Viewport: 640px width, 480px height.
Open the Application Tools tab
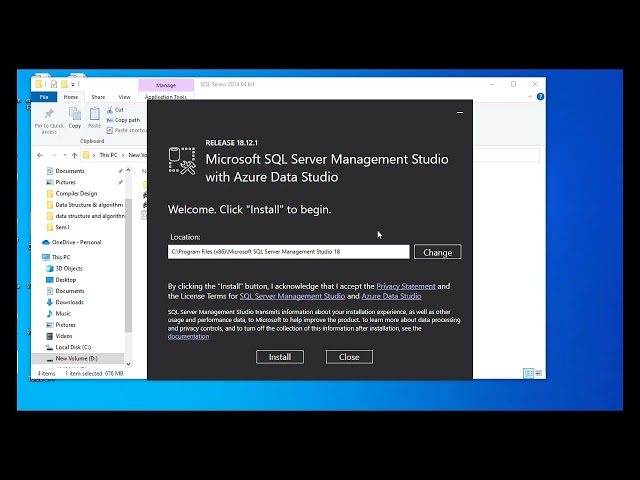pyautogui.click(x=166, y=97)
